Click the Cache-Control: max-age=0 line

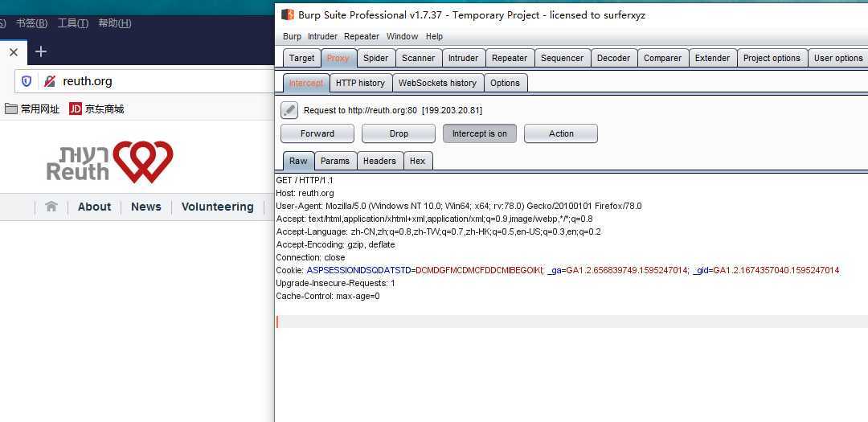click(x=328, y=296)
